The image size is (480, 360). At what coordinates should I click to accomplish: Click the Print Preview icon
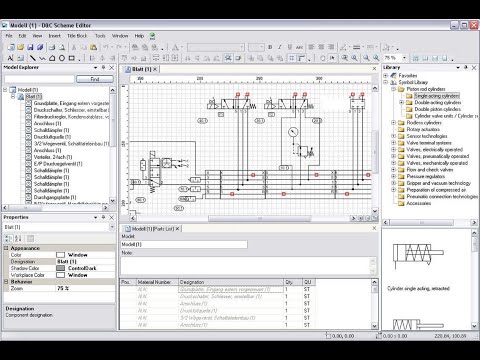coord(62,47)
